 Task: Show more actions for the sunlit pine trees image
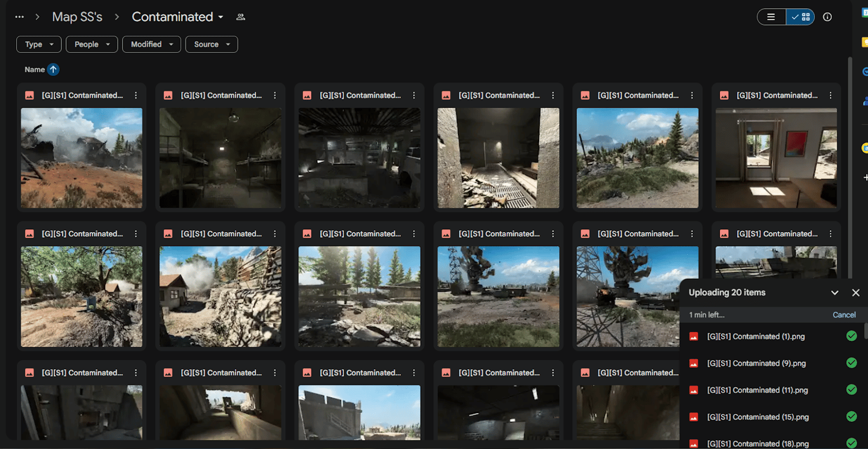(x=414, y=234)
